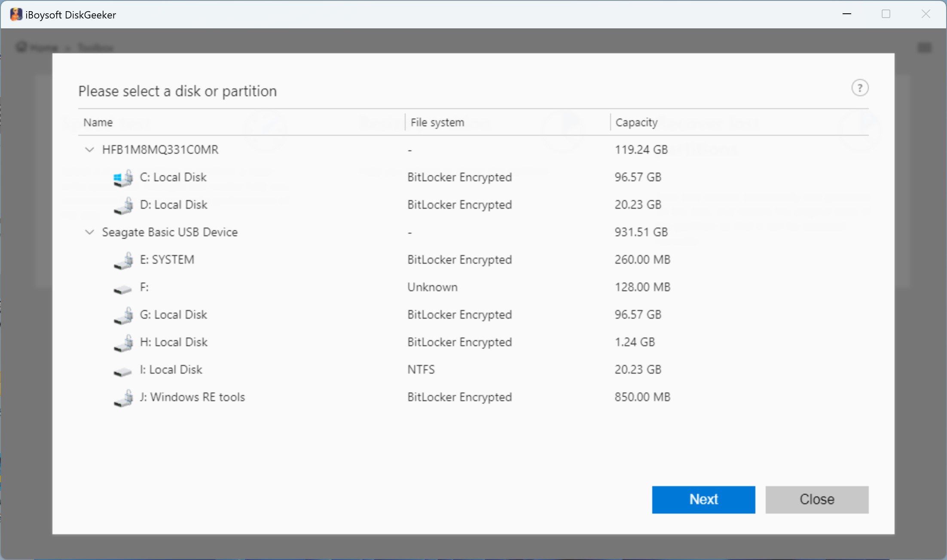
Task: Select the HFB1M8MQ331C0MR disk entry
Action: tap(160, 150)
